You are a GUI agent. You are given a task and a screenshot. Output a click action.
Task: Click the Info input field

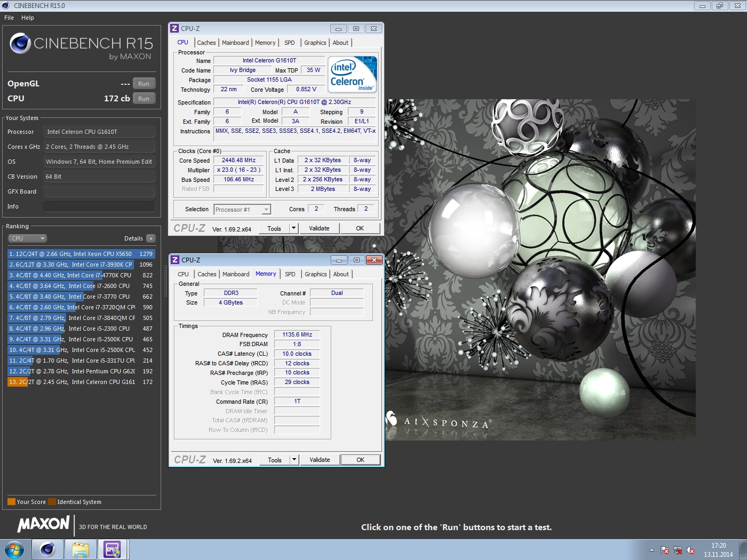click(x=99, y=206)
